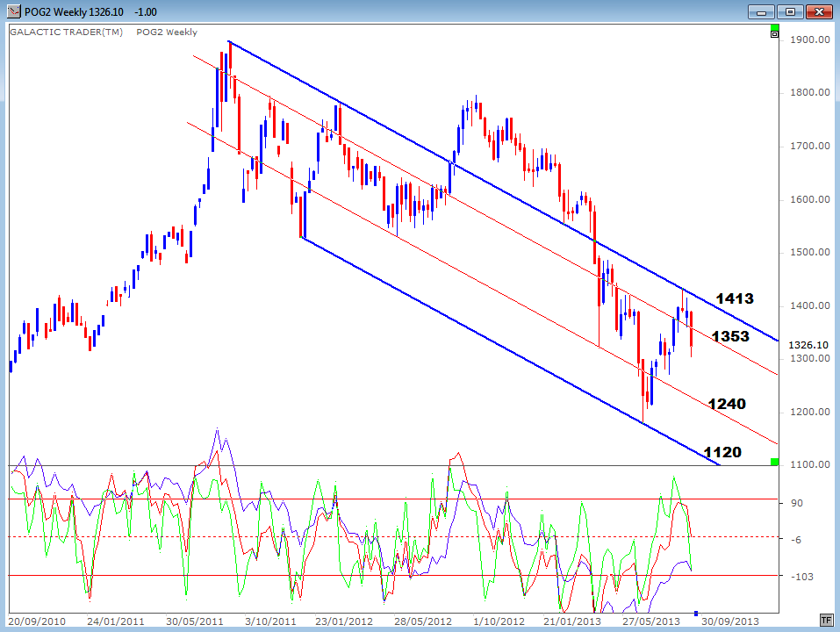Screen dimensions: 840x632
Task: Click the 1400.00 price axis value
Action: [x=810, y=305]
